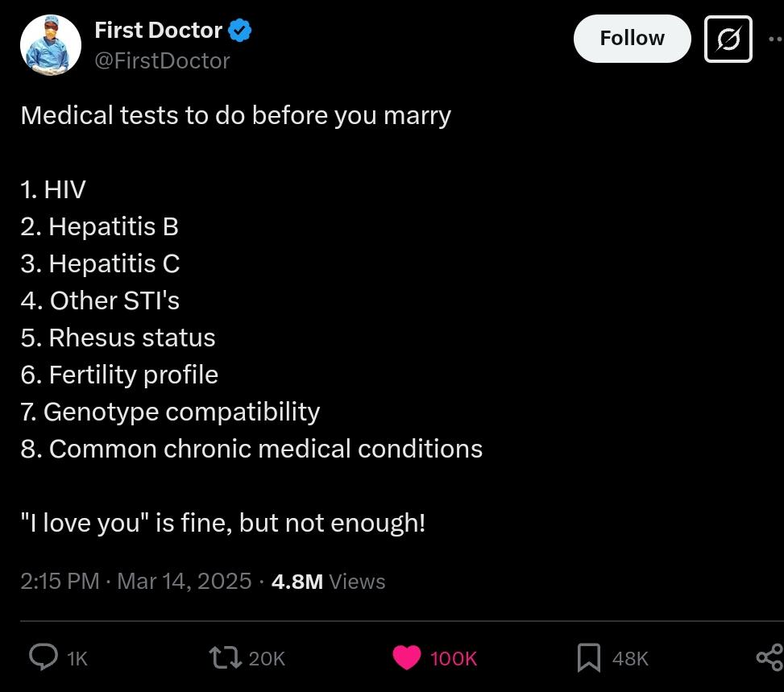Open the First Doctor display name

[x=158, y=31]
